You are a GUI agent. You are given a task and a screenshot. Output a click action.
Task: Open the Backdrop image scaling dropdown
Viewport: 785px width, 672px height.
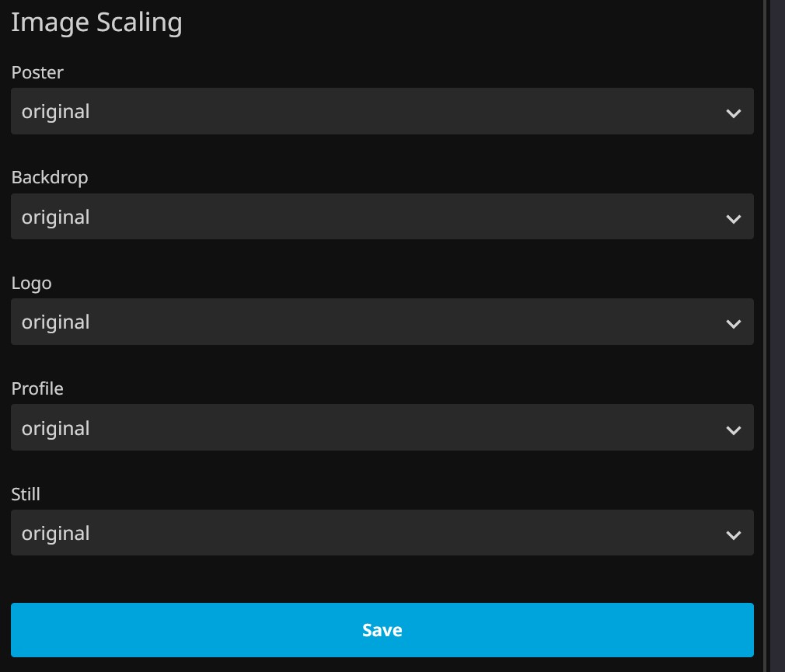click(x=382, y=217)
